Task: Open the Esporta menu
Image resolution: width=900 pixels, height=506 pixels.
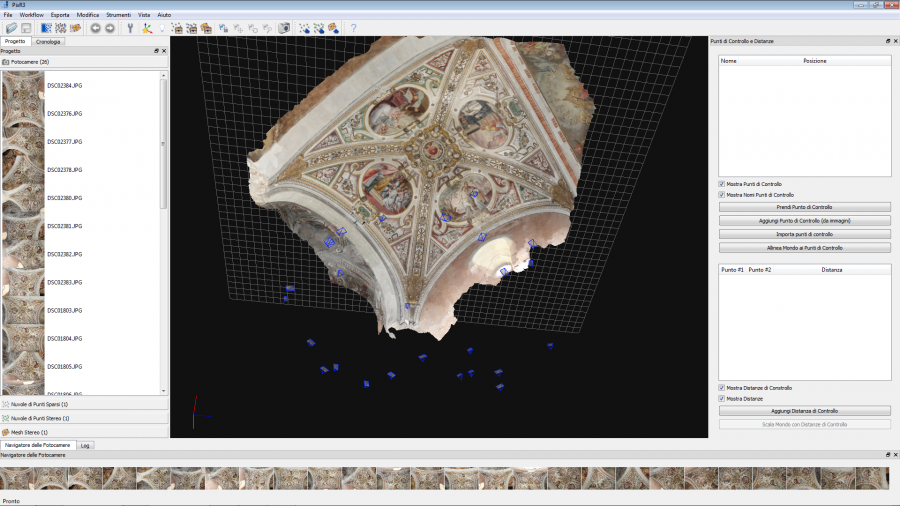Action: (60, 15)
